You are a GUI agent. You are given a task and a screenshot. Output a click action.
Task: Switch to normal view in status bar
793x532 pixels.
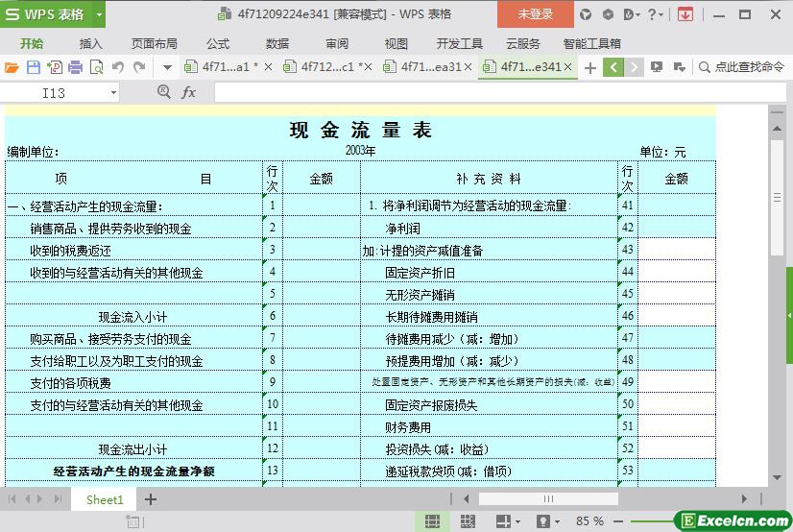(x=433, y=521)
